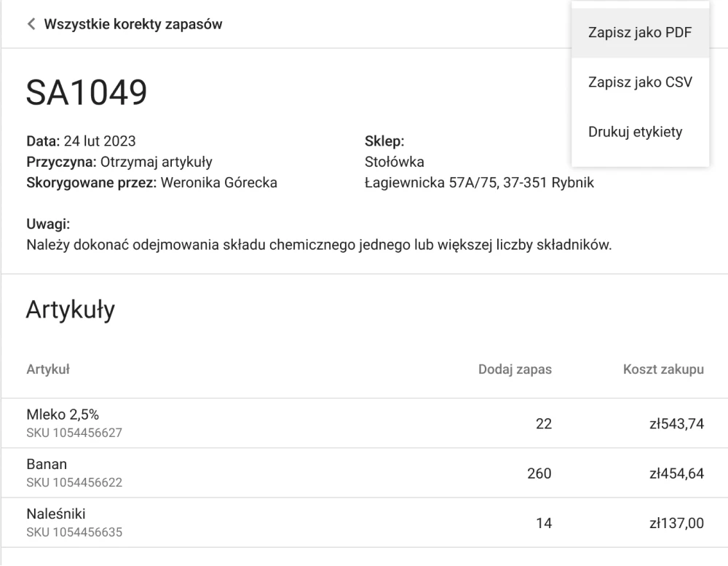Click the zł543,74 purchase cost
This screenshot has width=728, height=566.
click(x=677, y=424)
